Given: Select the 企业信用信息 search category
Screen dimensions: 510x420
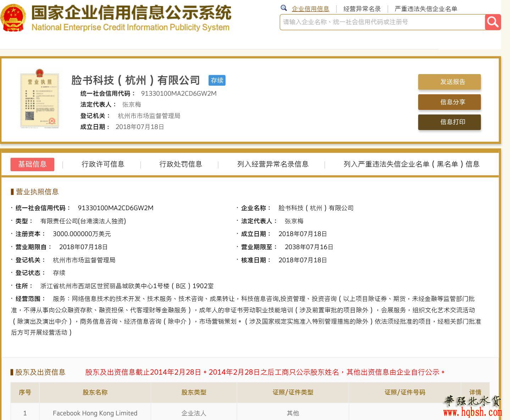Looking at the screenshot, I should click(x=310, y=9).
